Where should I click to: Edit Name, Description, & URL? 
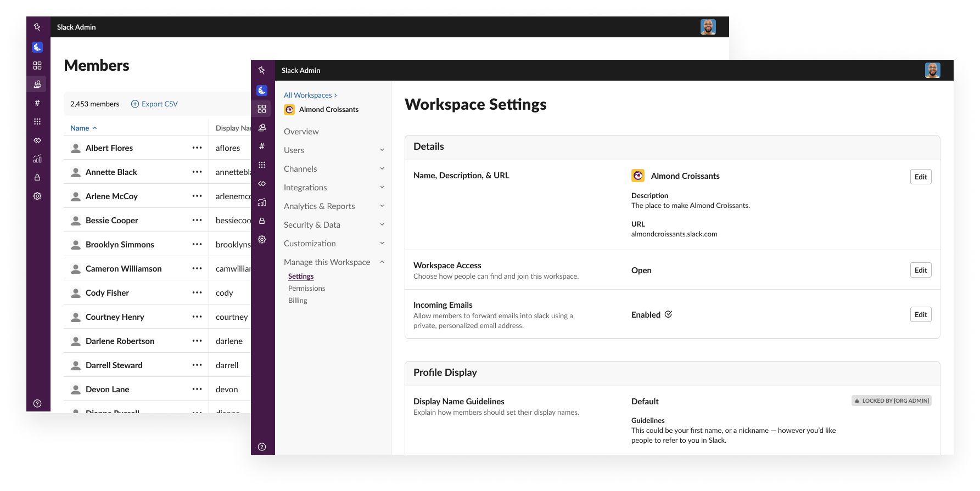(x=921, y=177)
